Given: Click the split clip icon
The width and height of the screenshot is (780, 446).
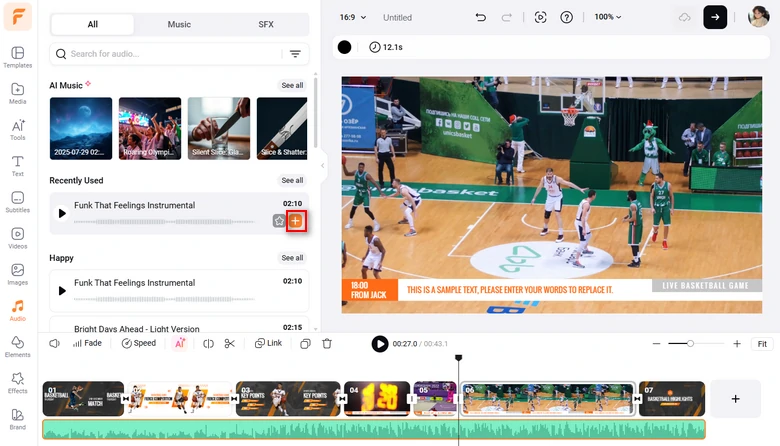Looking at the screenshot, I should [208, 344].
